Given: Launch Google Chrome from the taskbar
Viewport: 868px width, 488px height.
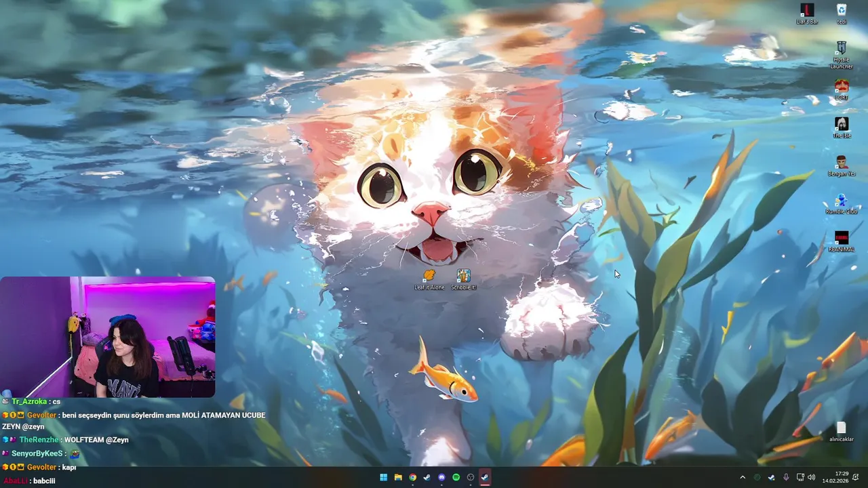Looking at the screenshot, I should [x=412, y=477].
